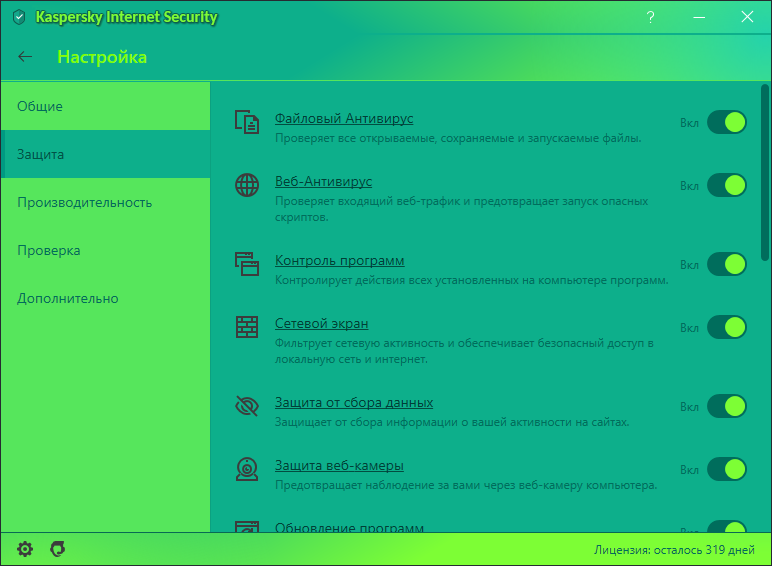Open help with the question mark button
The width and height of the screenshot is (772, 566).
click(x=651, y=17)
